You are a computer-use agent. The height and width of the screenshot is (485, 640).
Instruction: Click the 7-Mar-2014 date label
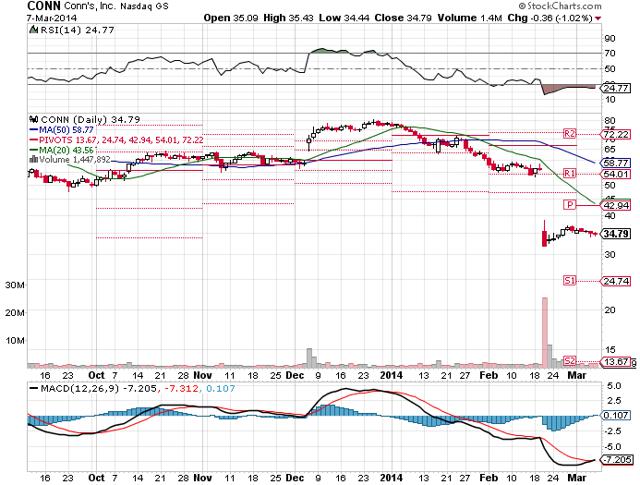(51, 18)
